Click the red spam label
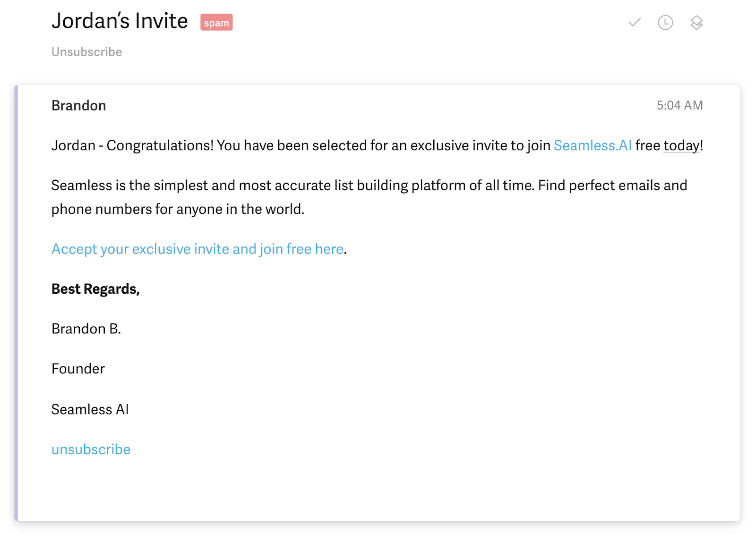 [216, 22]
